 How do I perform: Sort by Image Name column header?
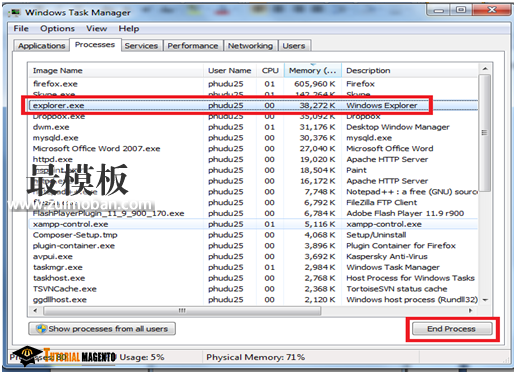[x=116, y=71]
